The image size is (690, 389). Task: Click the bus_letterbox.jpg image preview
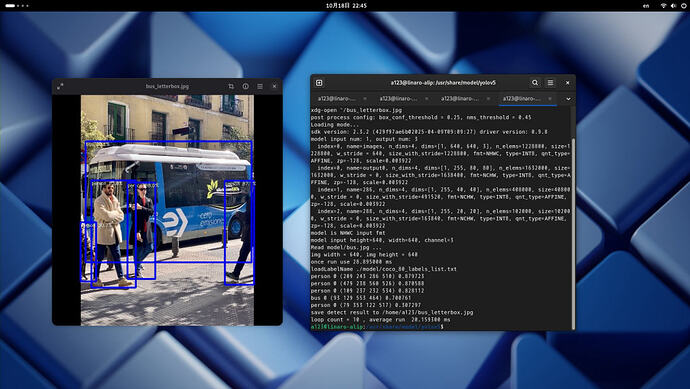(x=167, y=210)
